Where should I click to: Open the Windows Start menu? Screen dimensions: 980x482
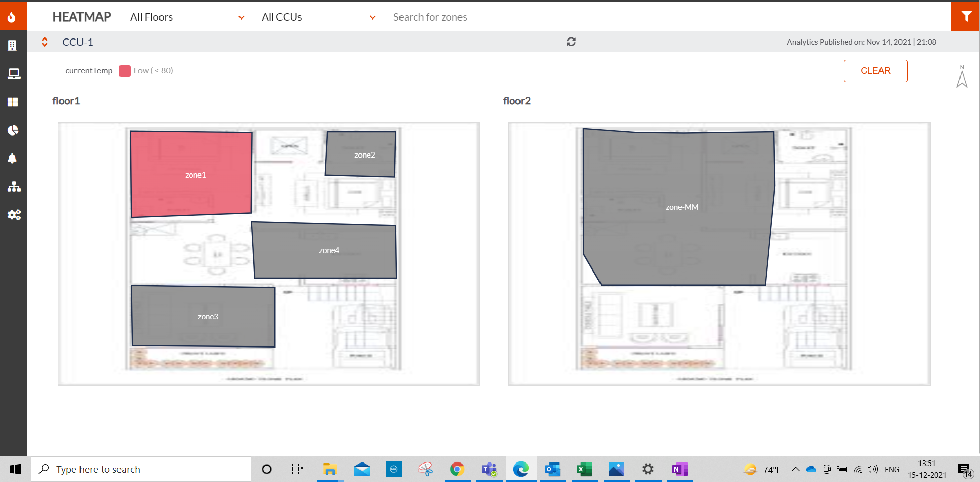point(15,469)
